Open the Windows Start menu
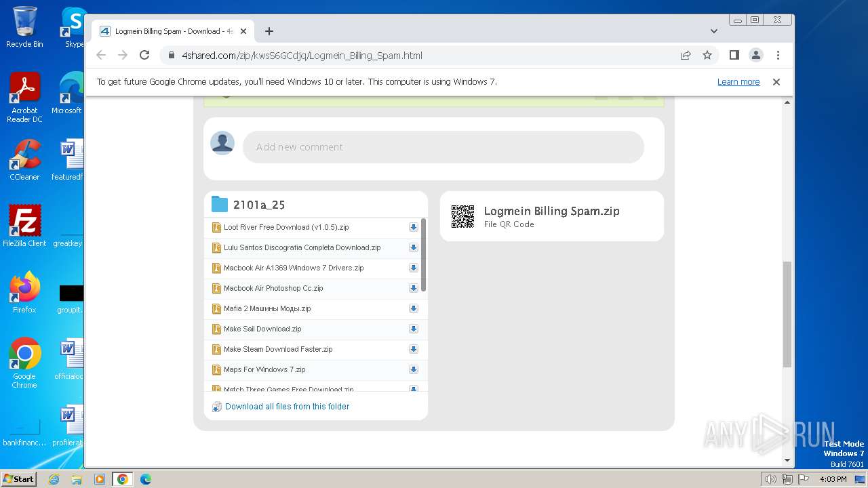The height and width of the screenshot is (488, 868). (19, 479)
